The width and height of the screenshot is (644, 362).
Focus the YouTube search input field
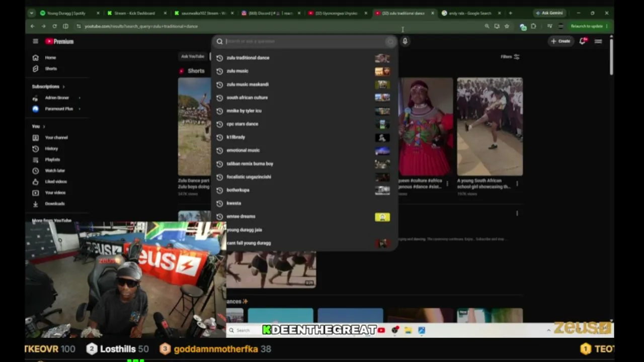click(304, 42)
